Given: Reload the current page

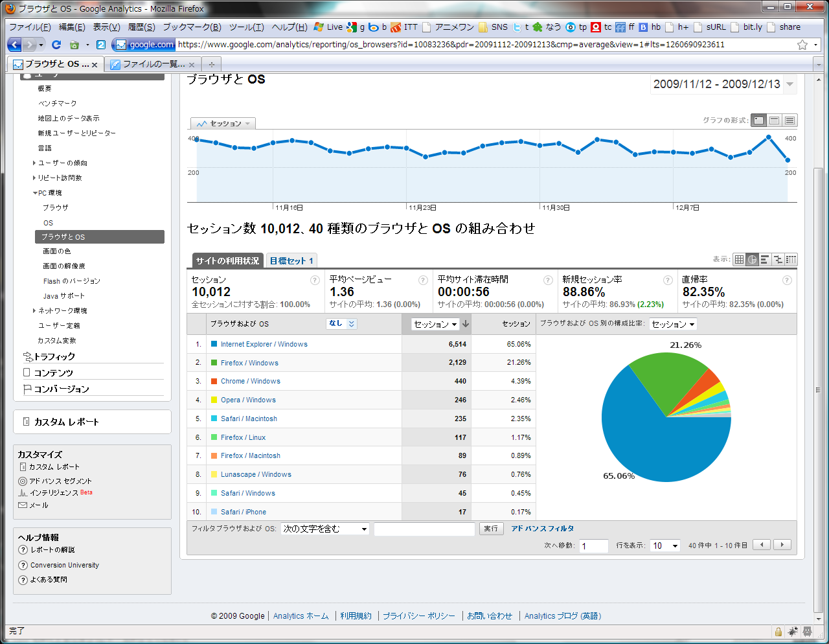Looking at the screenshot, I should [x=56, y=45].
